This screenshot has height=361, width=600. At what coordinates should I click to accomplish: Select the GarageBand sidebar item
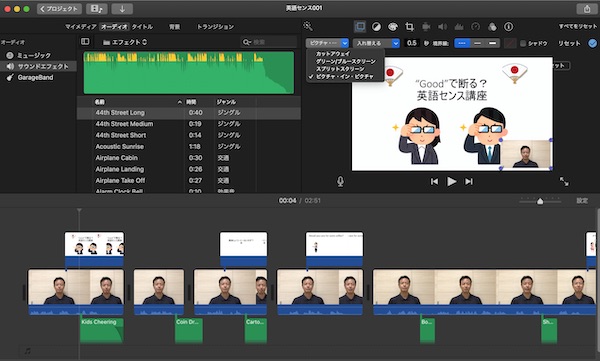(x=30, y=77)
